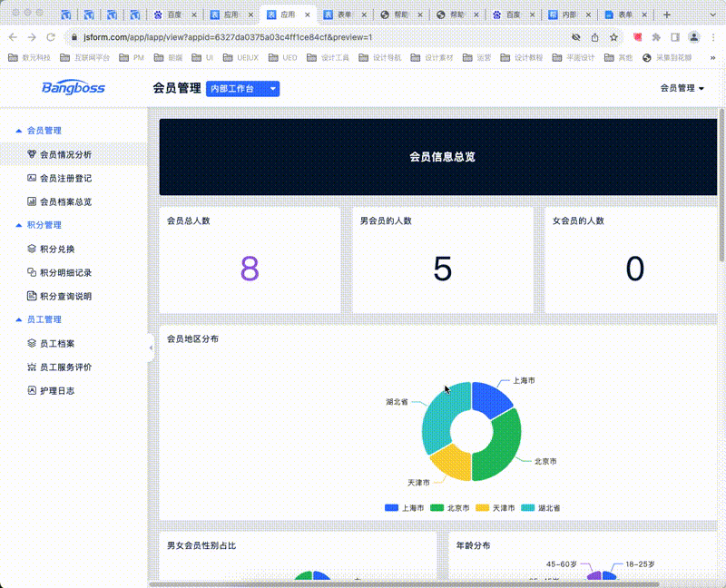The height and width of the screenshot is (588, 726).
Task: Open the browser extensions puzzle icon
Action: click(656, 37)
